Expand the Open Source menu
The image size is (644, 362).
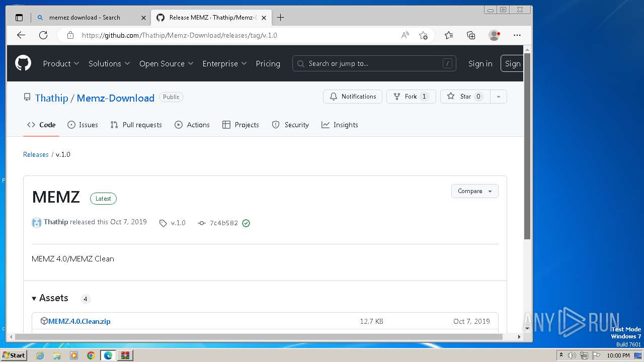[166, 63]
